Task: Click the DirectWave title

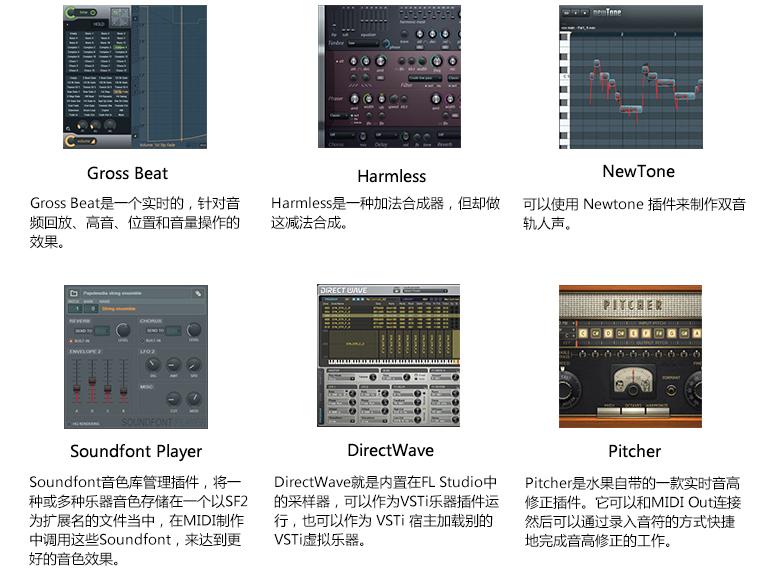Action: click(x=390, y=450)
